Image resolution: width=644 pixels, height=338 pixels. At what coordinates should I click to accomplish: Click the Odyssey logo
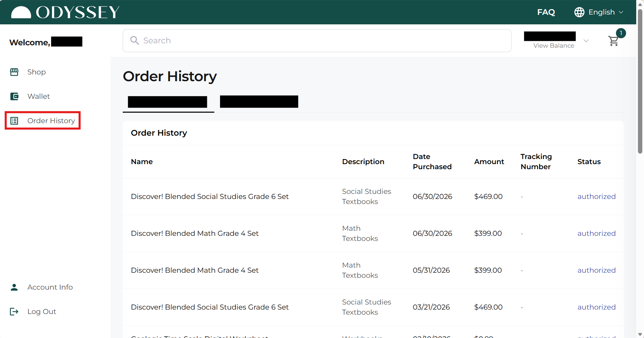65,12
